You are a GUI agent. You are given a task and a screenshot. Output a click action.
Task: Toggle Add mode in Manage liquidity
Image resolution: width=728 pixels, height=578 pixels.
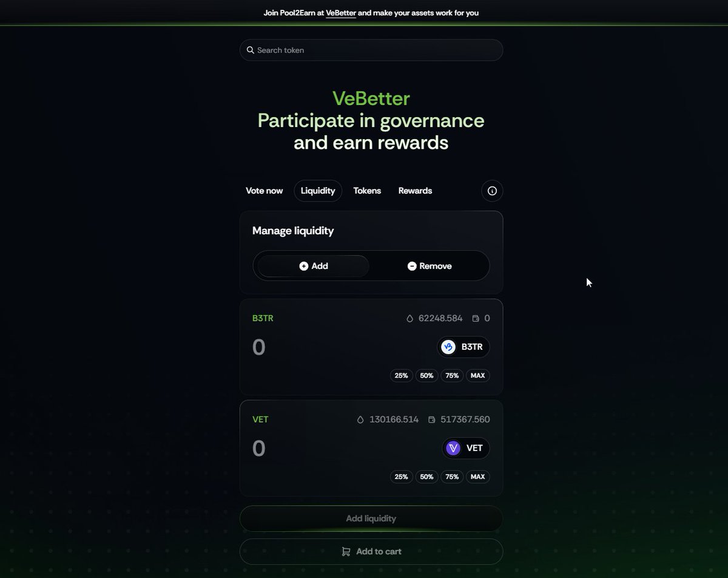pos(311,266)
